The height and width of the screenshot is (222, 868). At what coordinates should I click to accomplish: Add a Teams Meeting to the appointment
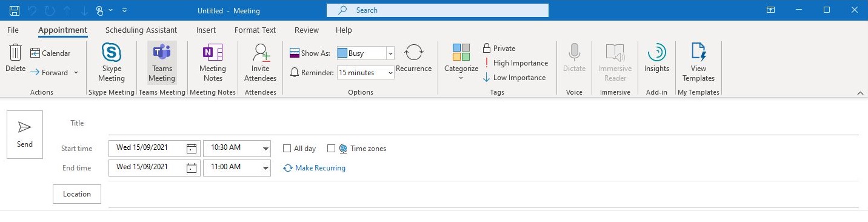[x=162, y=63]
